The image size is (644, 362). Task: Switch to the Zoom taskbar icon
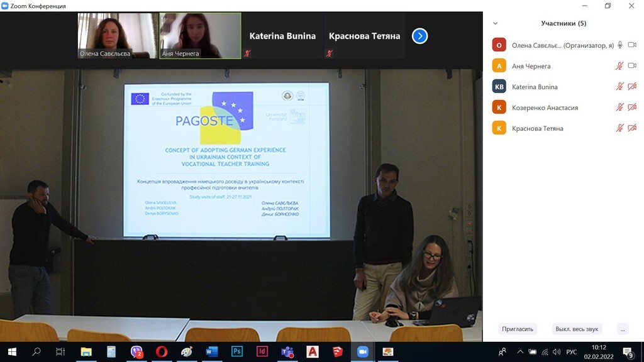(363, 352)
